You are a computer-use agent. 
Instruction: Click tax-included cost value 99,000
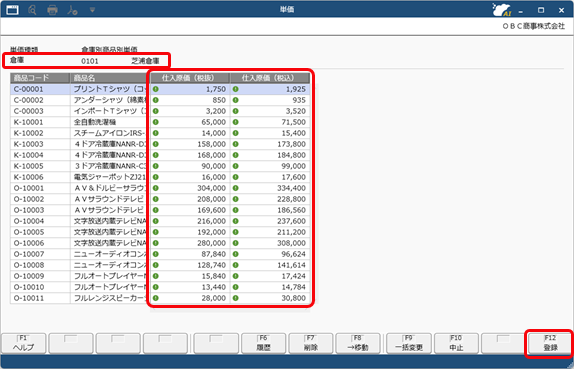(x=293, y=166)
